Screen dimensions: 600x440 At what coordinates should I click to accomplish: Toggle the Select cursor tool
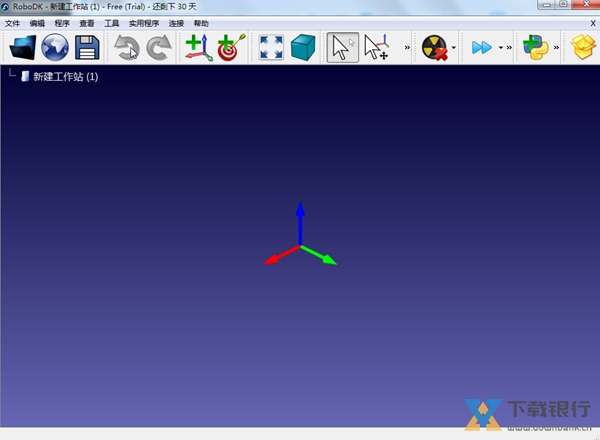(x=343, y=47)
